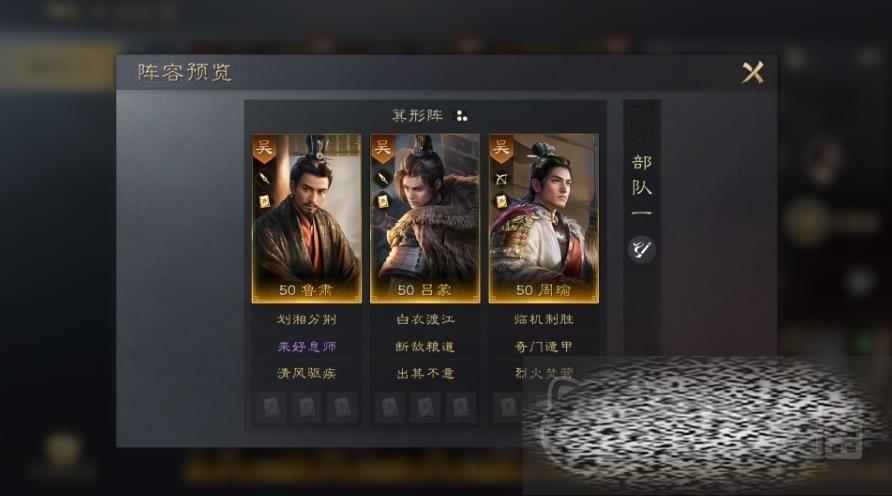Close the 阵容预览 dialog
This screenshot has width=892, height=496.
753,72
